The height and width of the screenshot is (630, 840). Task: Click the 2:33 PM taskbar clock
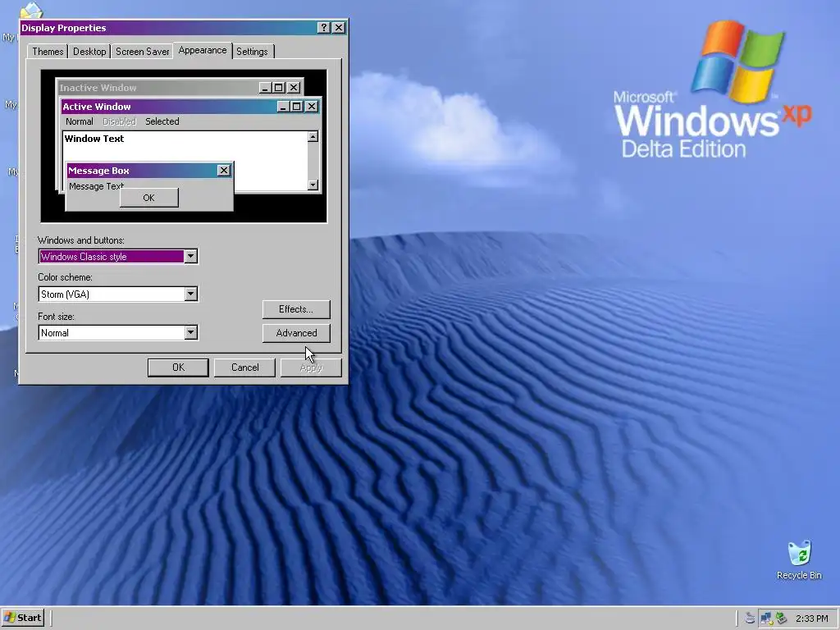(x=811, y=619)
